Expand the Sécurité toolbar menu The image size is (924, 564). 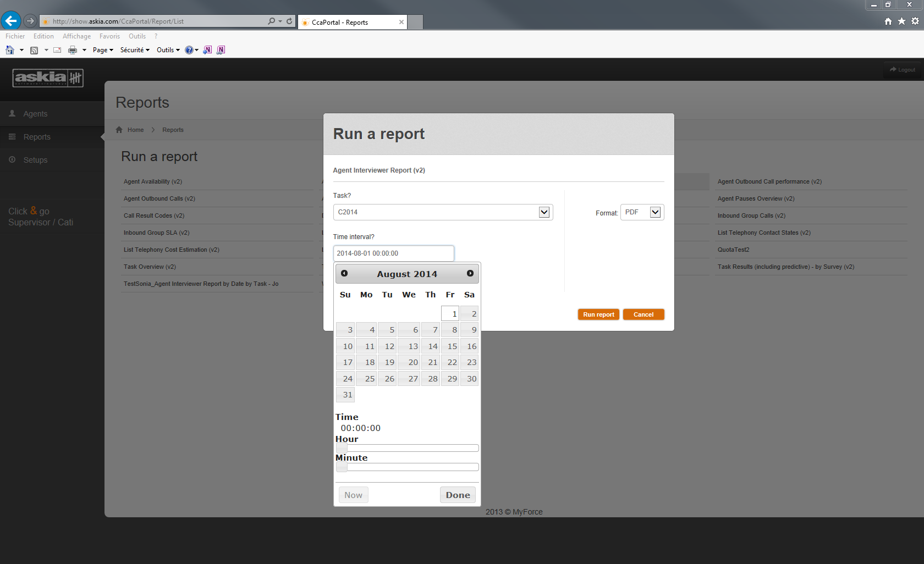coord(135,50)
